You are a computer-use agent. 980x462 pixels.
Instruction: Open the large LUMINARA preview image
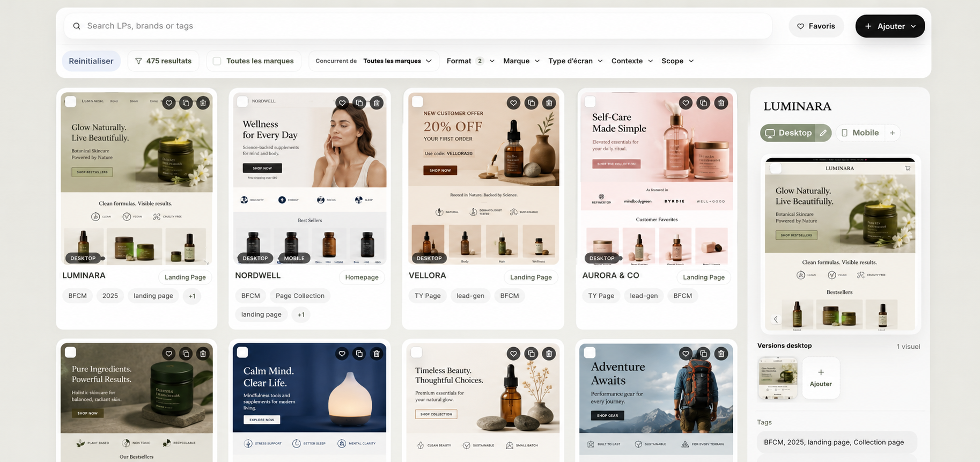pyautogui.click(x=840, y=244)
